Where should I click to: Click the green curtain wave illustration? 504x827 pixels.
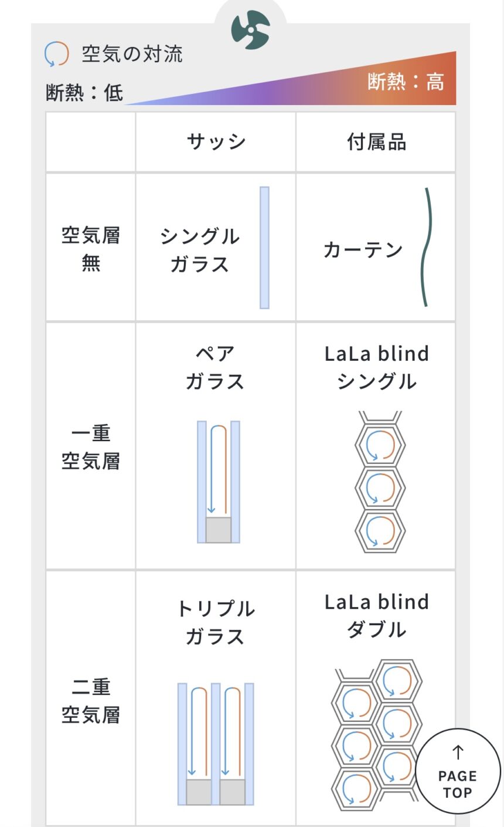coord(427,247)
